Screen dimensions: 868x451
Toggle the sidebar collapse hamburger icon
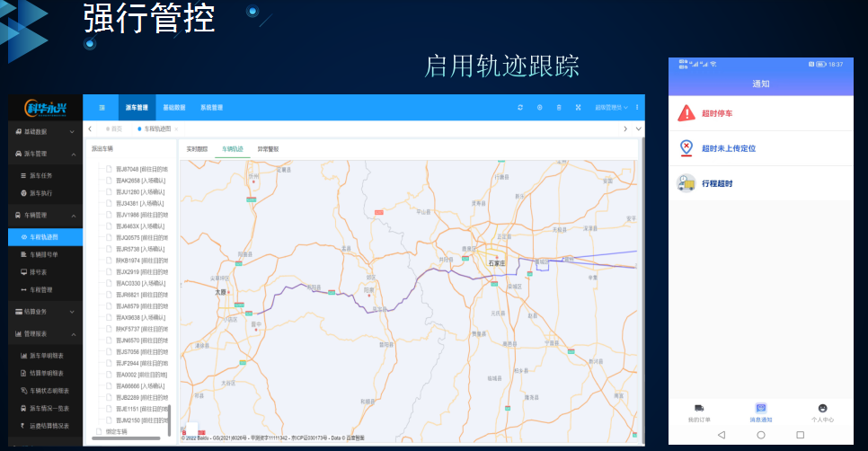click(102, 107)
